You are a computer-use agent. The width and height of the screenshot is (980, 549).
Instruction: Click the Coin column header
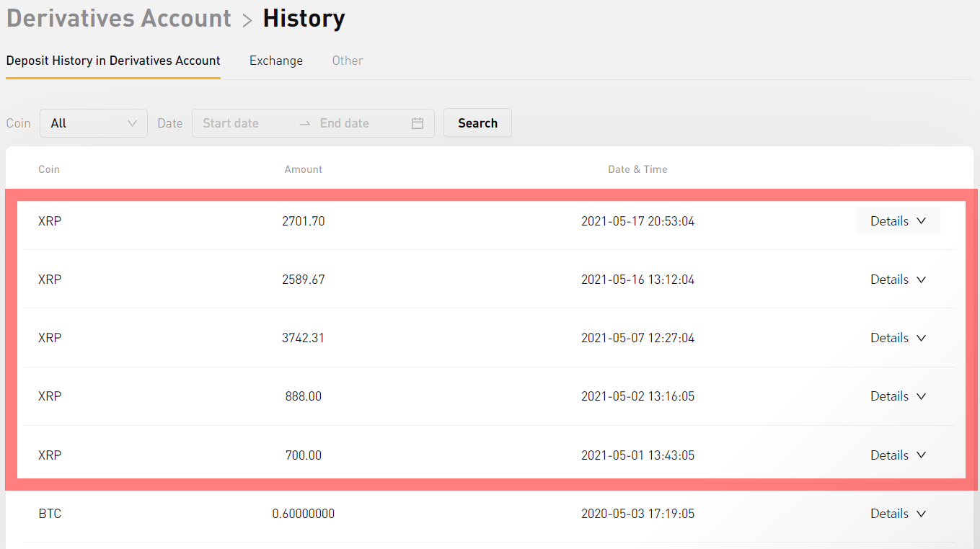point(49,169)
